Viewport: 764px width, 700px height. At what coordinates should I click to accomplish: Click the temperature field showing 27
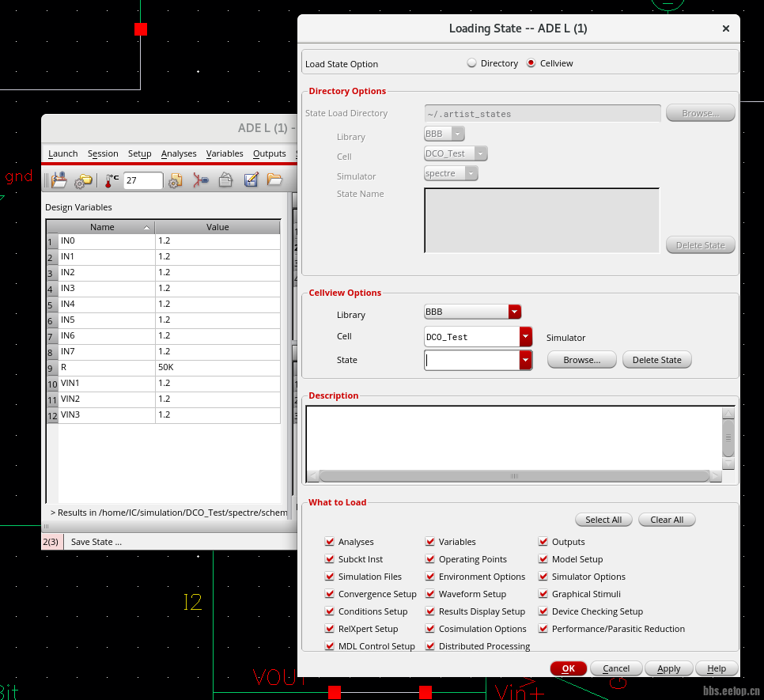click(x=143, y=181)
